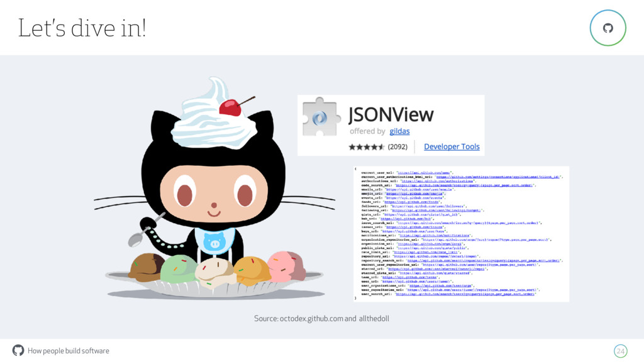Click the pig bib on the Octocat
This screenshot has height=362, width=644.
(x=214, y=240)
